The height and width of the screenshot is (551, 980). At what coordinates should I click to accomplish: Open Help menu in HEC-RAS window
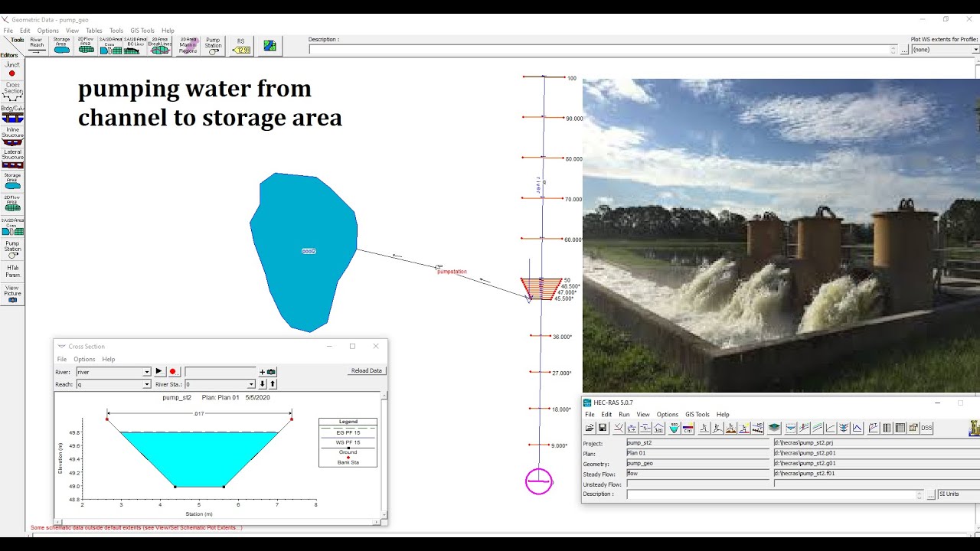coord(723,414)
